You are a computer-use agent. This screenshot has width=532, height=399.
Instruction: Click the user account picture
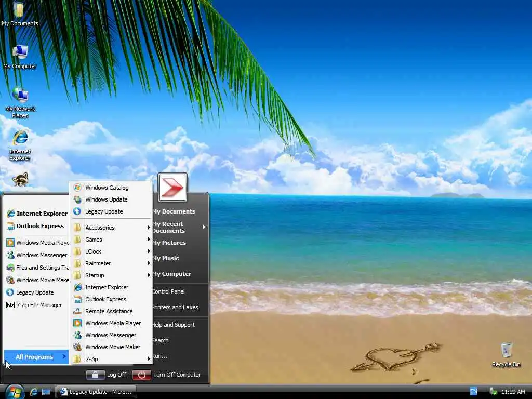tap(172, 187)
